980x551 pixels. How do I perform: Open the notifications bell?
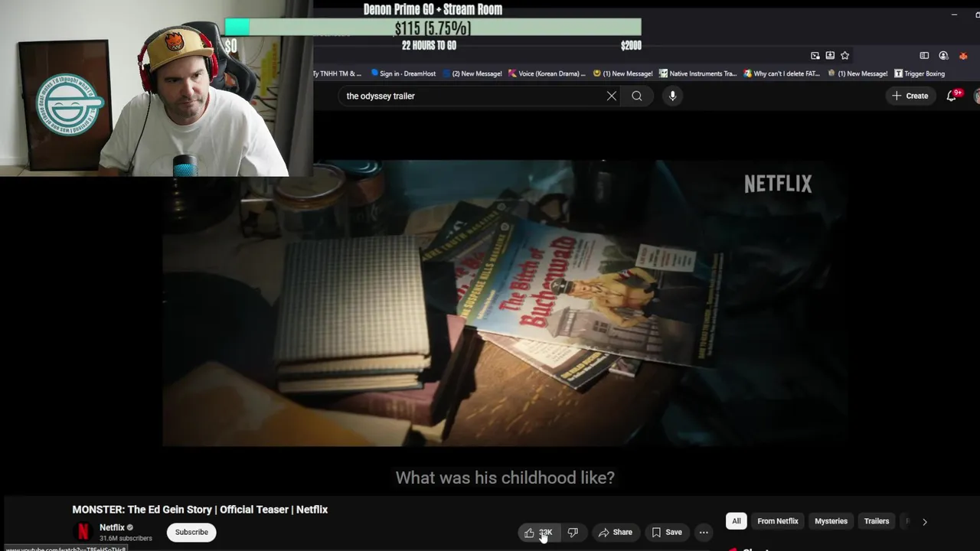(x=952, y=96)
